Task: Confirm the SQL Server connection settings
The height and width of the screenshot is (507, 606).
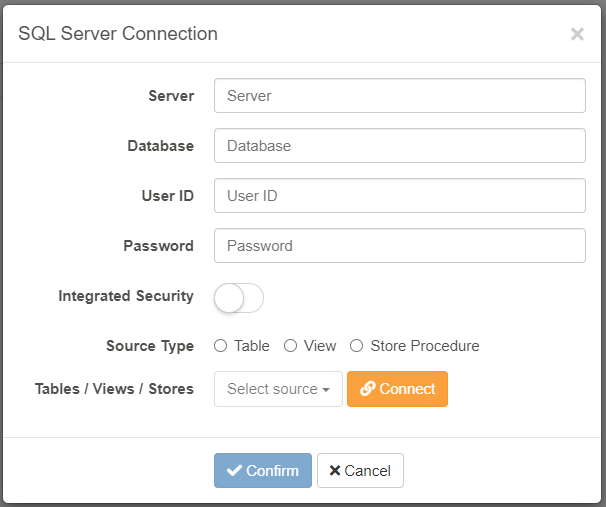Action: click(x=263, y=471)
